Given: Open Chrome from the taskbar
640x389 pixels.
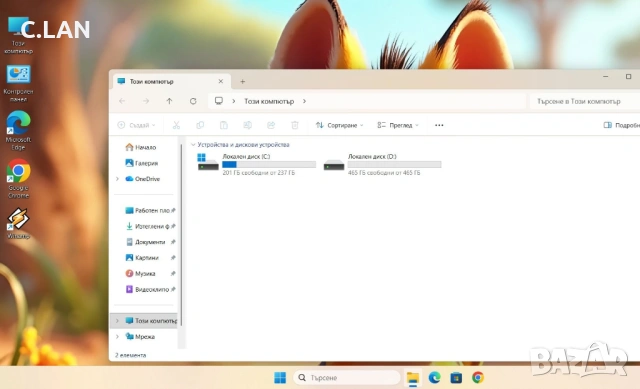Looking at the screenshot, I should click(478, 378).
